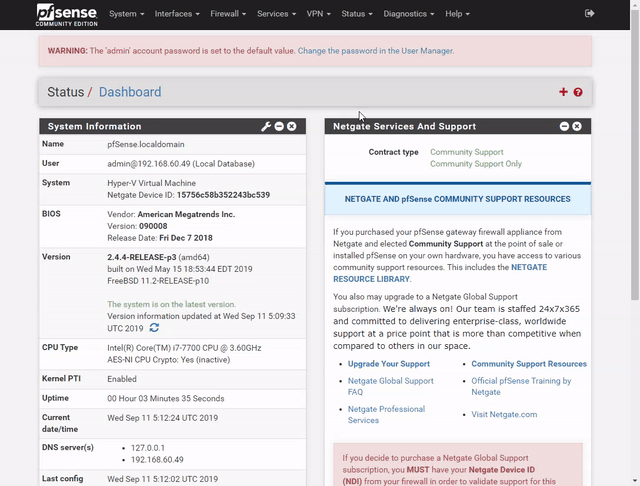Open Netgate Global Support FAQ link
Viewport: 640px width, 486px height.
(x=391, y=386)
